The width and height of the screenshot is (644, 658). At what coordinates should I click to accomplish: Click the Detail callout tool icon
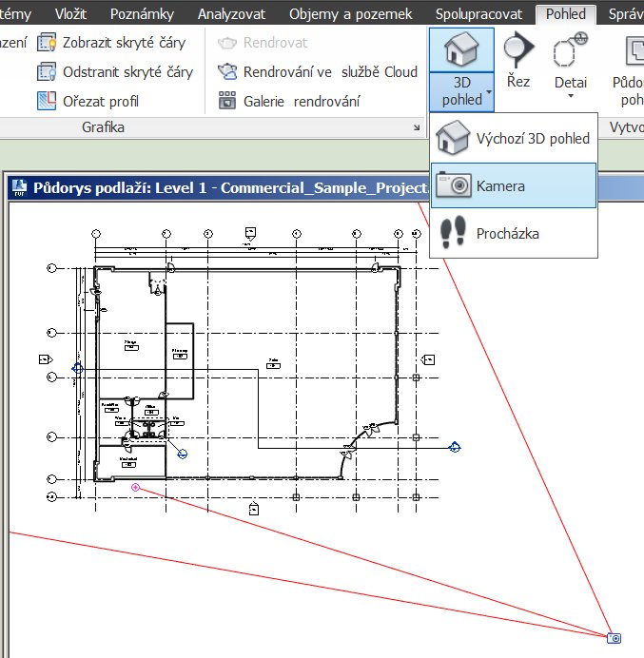[x=570, y=50]
